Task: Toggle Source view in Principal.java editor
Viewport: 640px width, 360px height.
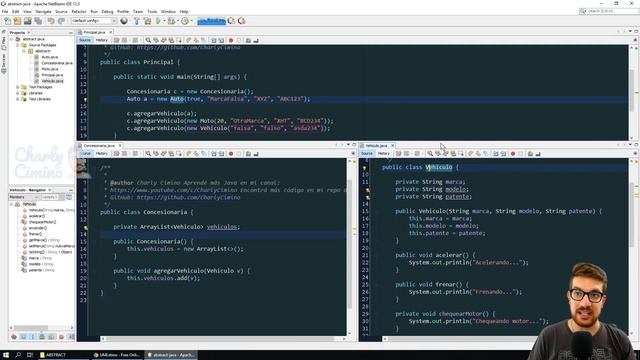Action: [85, 40]
